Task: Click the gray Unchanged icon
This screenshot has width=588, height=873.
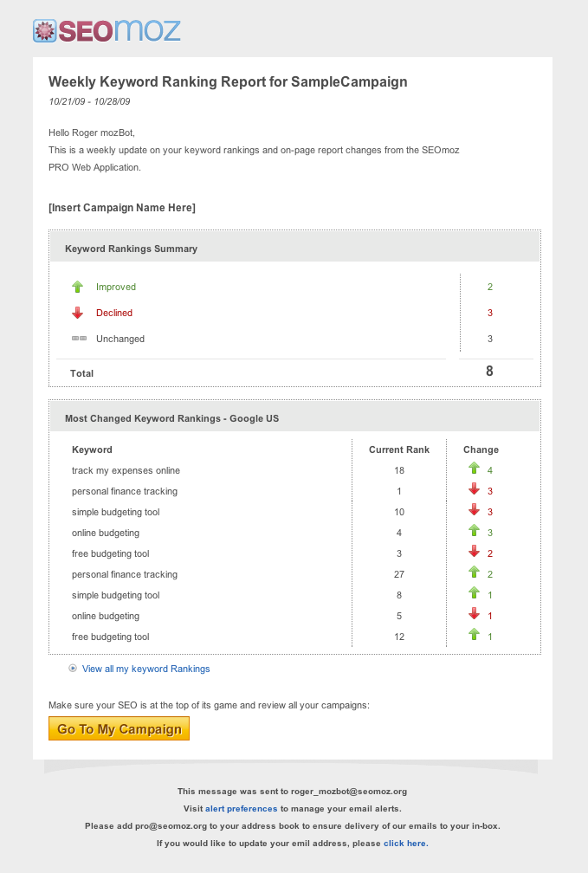Action: coord(79,339)
